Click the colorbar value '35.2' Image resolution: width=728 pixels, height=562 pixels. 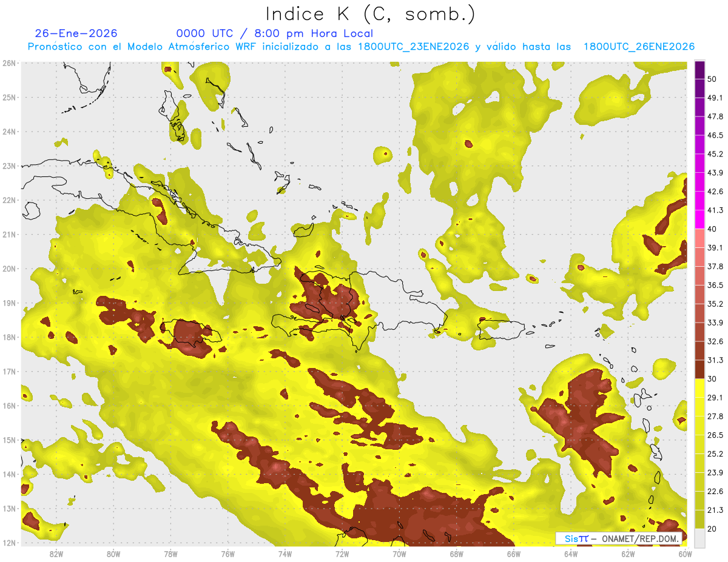pos(715,304)
